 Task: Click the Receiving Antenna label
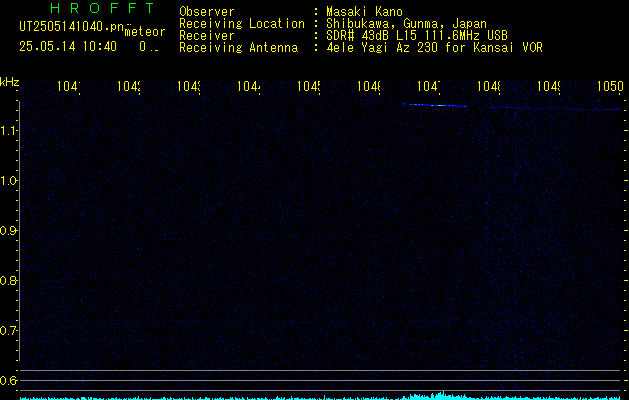[238, 48]
